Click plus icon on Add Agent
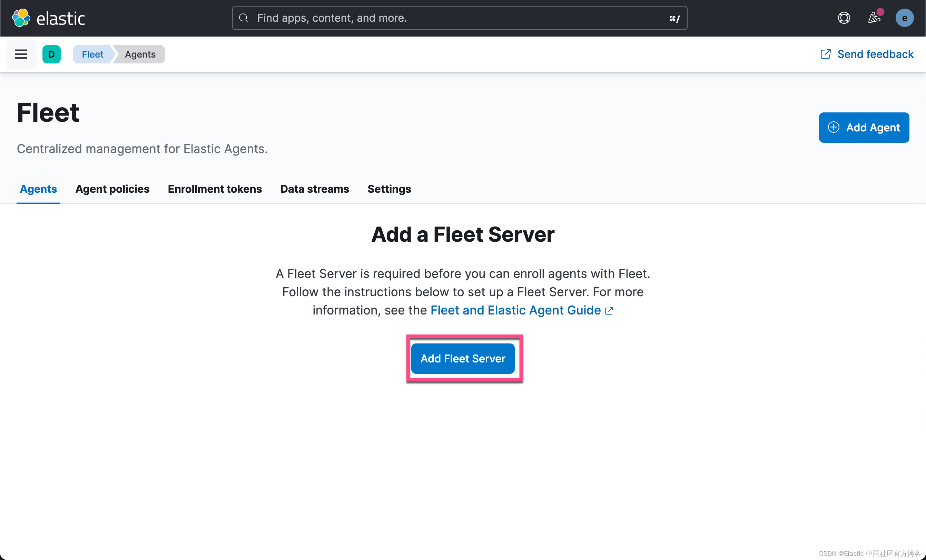 tap(834, 127)
